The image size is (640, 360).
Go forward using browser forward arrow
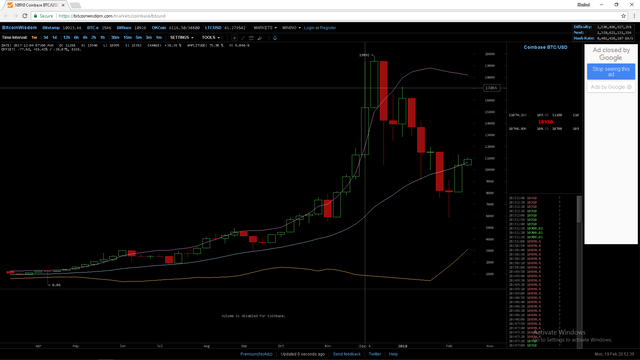15,16
